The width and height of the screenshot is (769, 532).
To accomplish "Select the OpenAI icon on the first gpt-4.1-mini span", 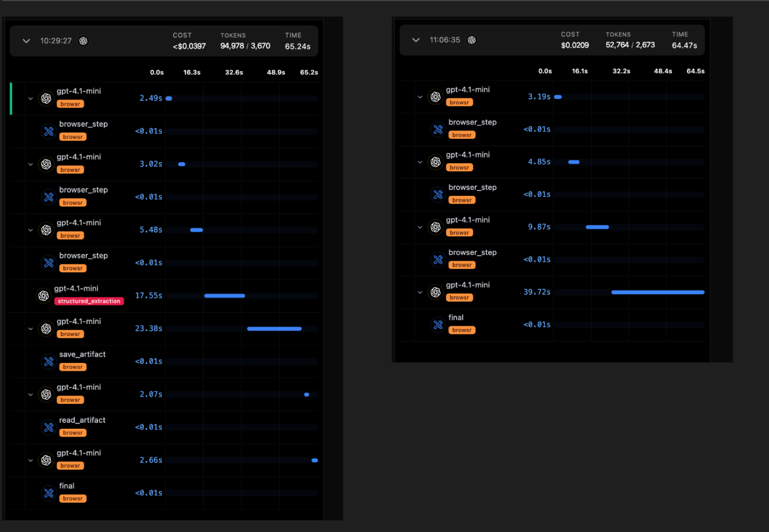I will [46, 98].
